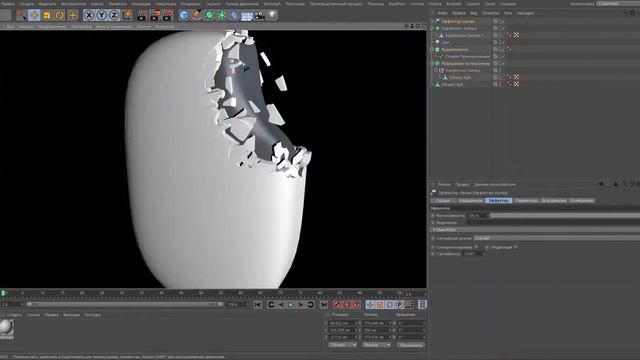Image resolution: width=640 pixels, height=360 pixels.
Task: Open the render settings icon
Action: pyautogui.click(x=168, y=16)
